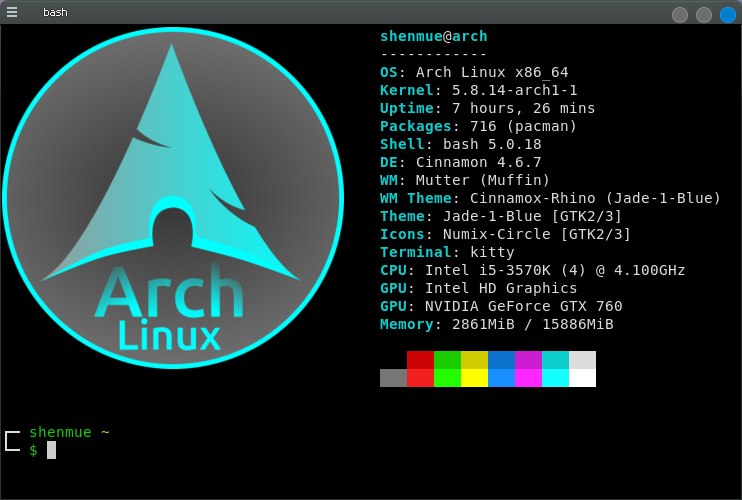
Task: Click the NVIDIA GeForce GTX 760 line
Action: point(501,306)
